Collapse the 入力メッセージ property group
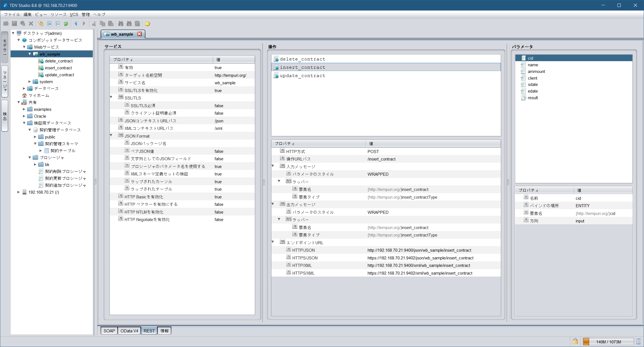The width and height of the screenshot is (644, 347). click(273, 166)
